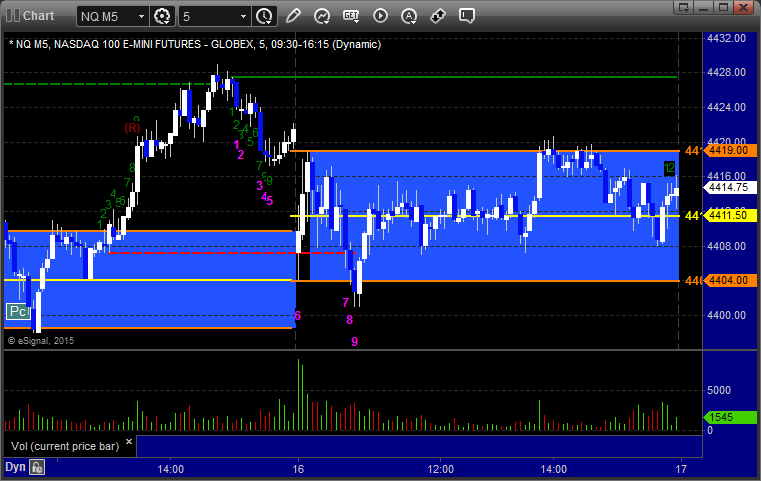This screenshot has height=481, width=761.
Task: Click the first 14:00 time axis label
Action: point(171,469)
